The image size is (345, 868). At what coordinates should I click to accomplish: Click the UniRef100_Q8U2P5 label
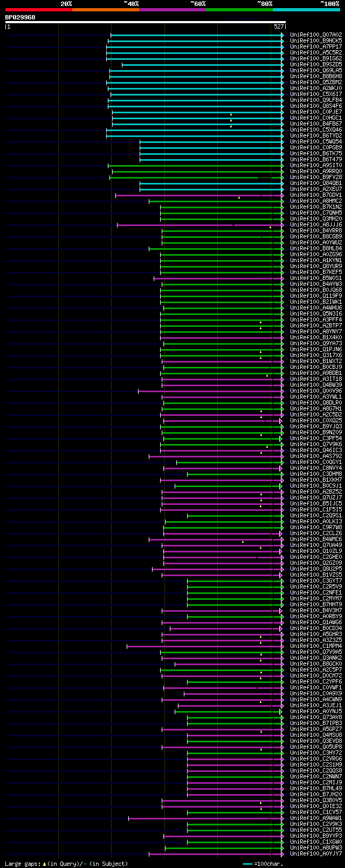click(x=316, y=569)
